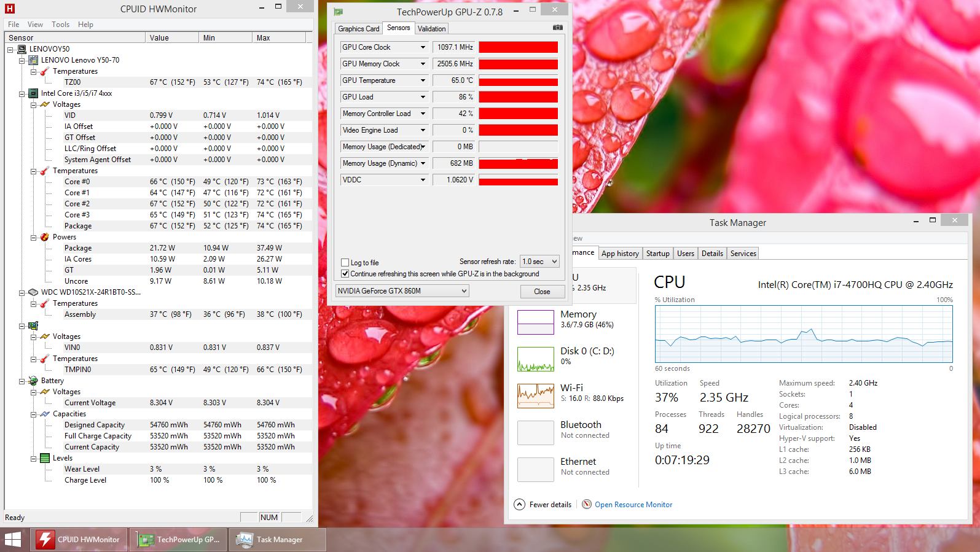Switch to the Validation tab in GPU-Z
Screen dimensions: 980x552
click(431, 29)
